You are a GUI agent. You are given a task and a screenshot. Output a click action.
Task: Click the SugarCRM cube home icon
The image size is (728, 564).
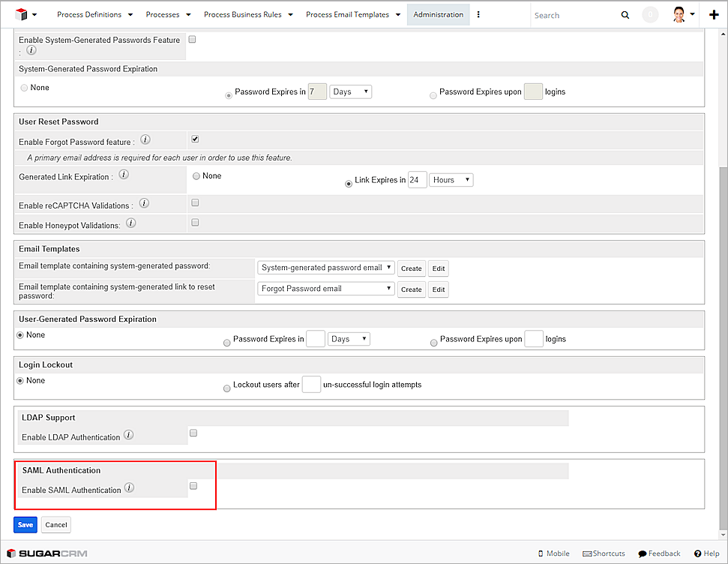pyautogui.click(x=21, y=14)
